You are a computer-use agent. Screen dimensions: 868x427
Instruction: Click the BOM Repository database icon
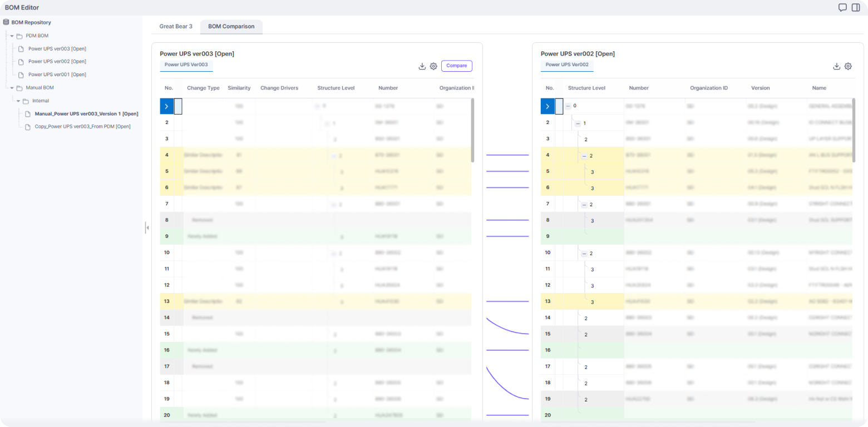(6, 22)
